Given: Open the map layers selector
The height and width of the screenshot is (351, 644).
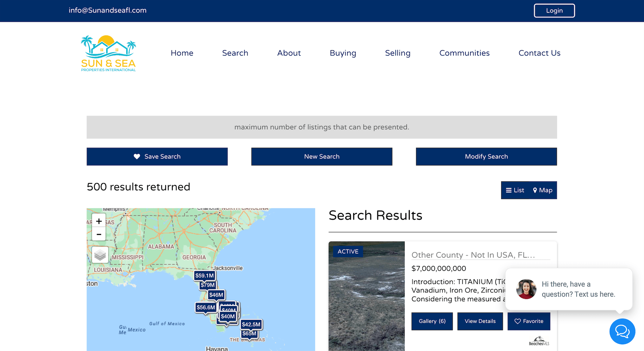Looking at the screenshot, I should point(100,255).
